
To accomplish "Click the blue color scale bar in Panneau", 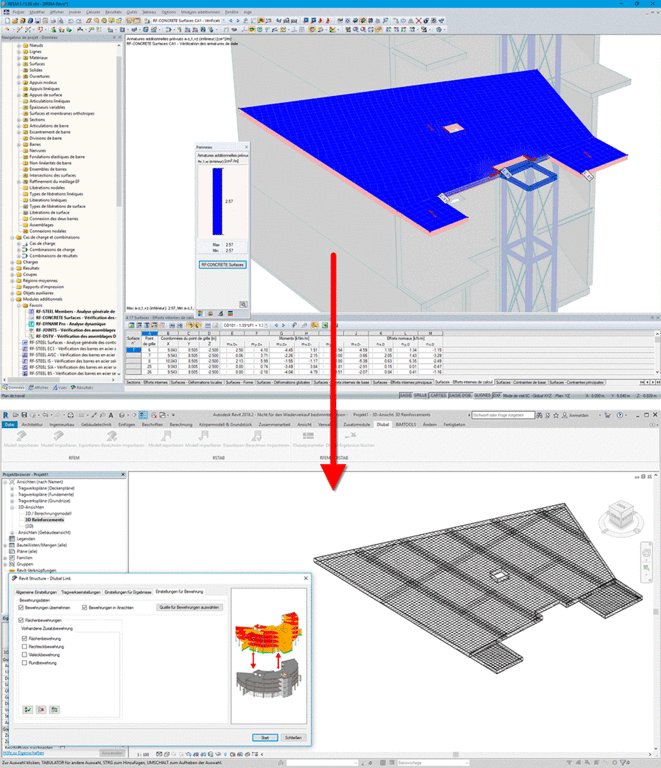I will (x=217, y=201).
